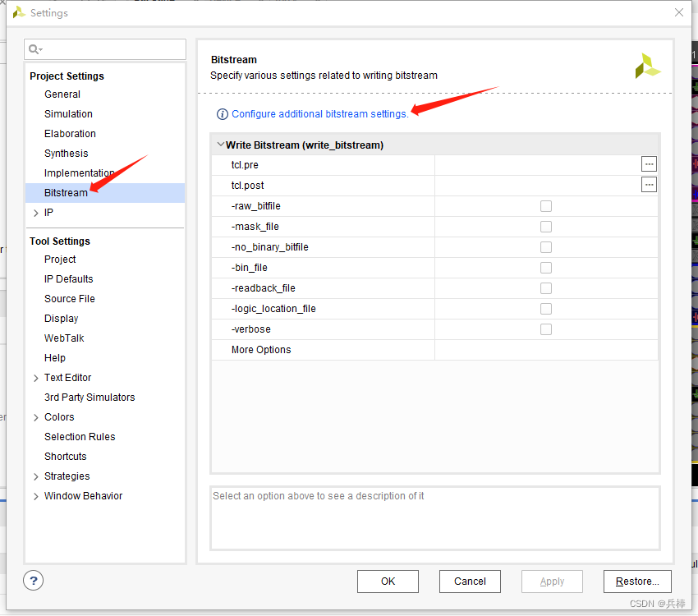698x616 pixels.
Task: Select the Help settings item
Action: pos(55,358)
